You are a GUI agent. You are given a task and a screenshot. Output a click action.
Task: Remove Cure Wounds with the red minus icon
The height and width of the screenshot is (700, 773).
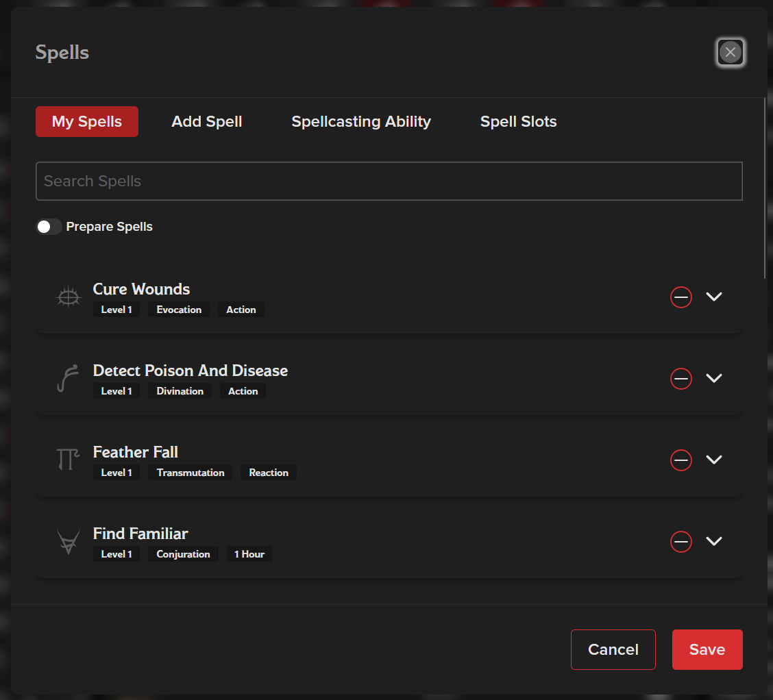pos(680,297)
